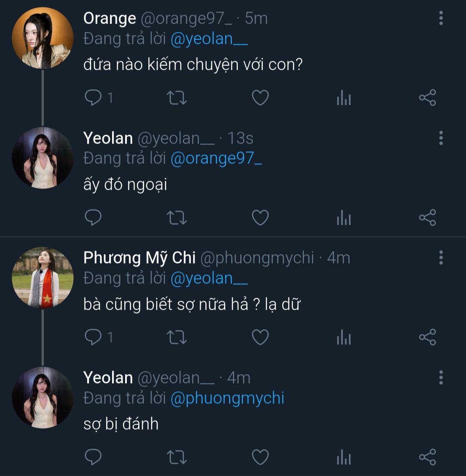Open the three-dot menu on "sợ bị đánh" tweet
The image size is (466, 476).
[x=441, y=377]
